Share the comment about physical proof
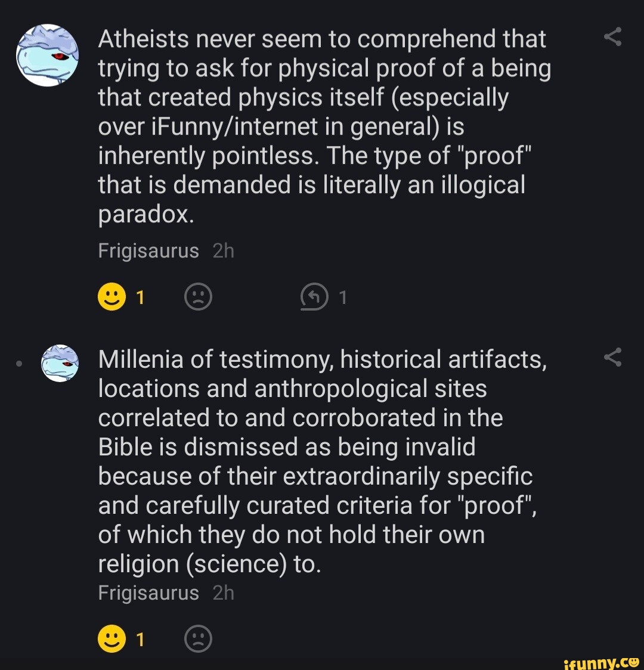Viewport: 644px width, 670px height. [612, 38]
